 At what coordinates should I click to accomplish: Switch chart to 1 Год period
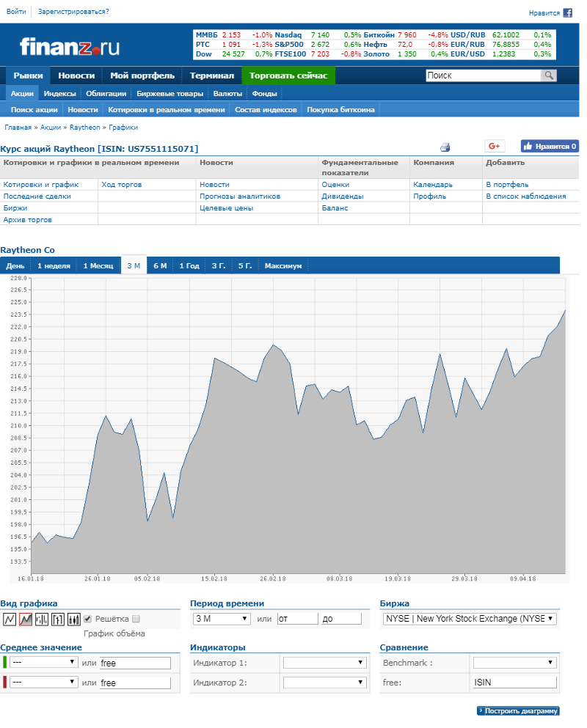(189, 265)
